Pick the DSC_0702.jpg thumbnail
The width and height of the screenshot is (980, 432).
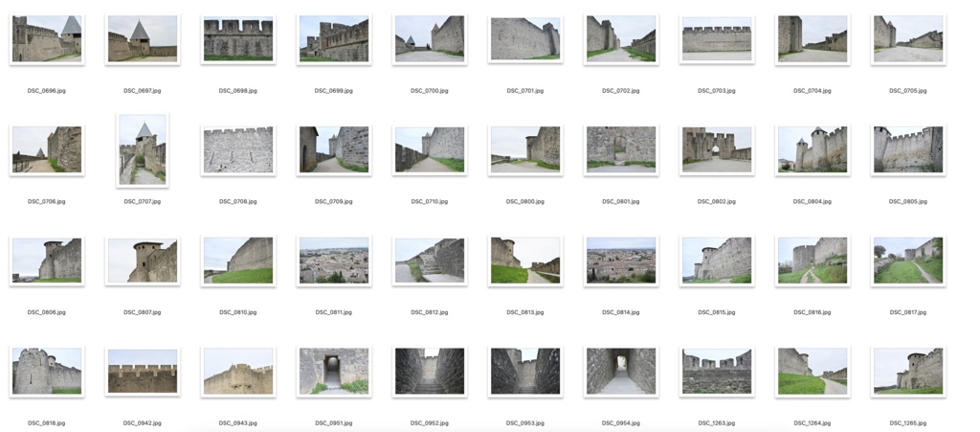621,38
